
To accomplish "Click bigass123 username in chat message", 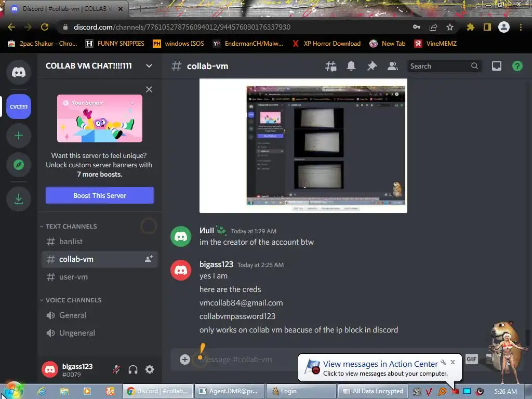I will pyautogui.click(x=217, y=264).
